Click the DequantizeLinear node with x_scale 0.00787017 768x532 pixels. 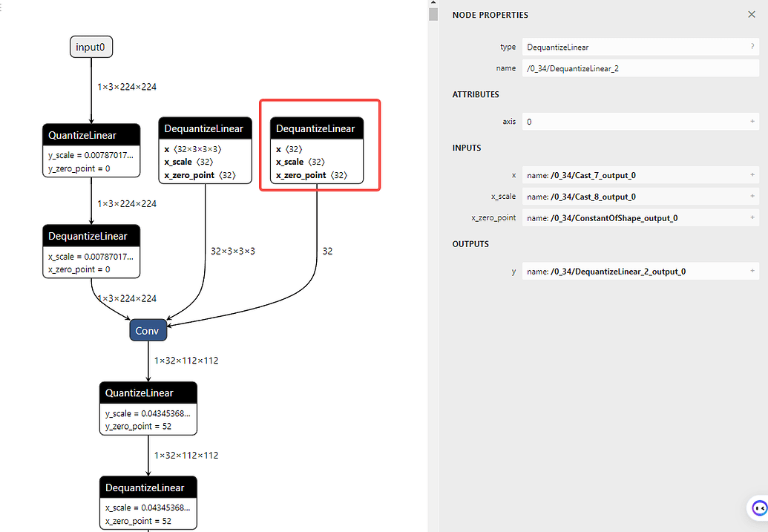tap(91, 251)
